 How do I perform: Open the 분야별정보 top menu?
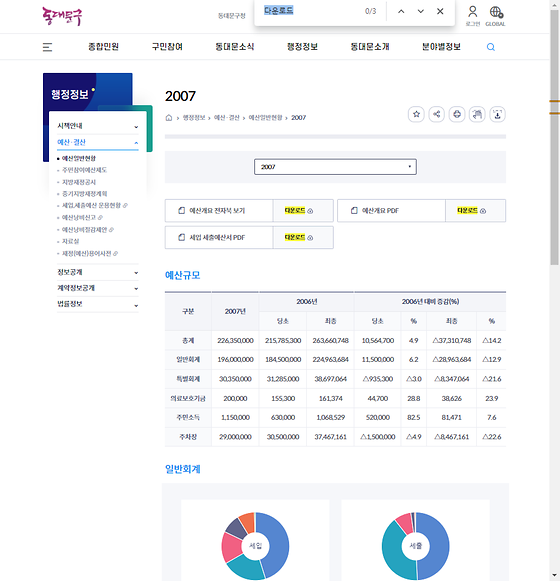[x=441, y=47]
